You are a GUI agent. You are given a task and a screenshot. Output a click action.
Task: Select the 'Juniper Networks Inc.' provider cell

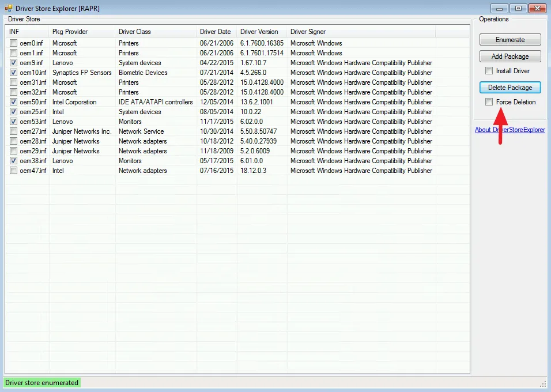(x=82, y=131)
